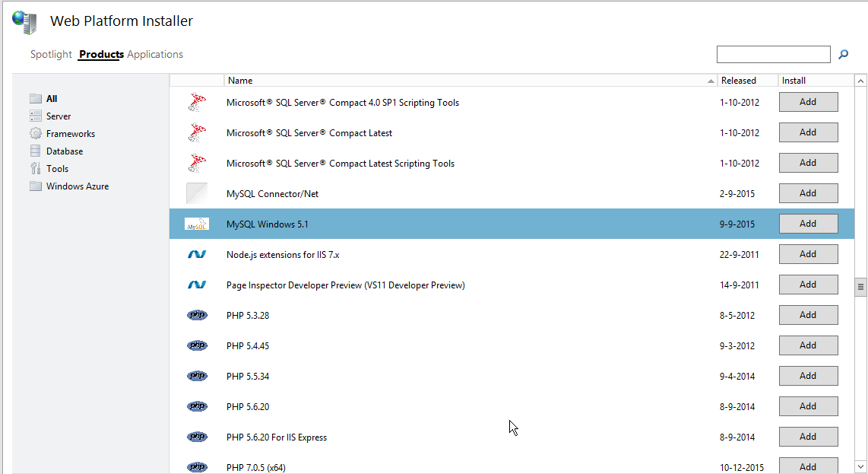The height and width of the screenshot is (474, 868).
Task: Sort the list by Released column
Action: pos(748,81)
